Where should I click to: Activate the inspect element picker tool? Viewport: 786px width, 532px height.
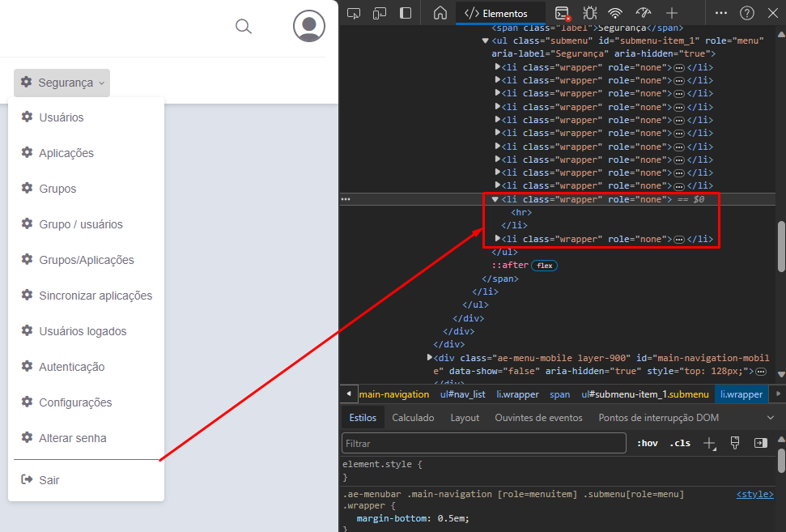point(354,13)
